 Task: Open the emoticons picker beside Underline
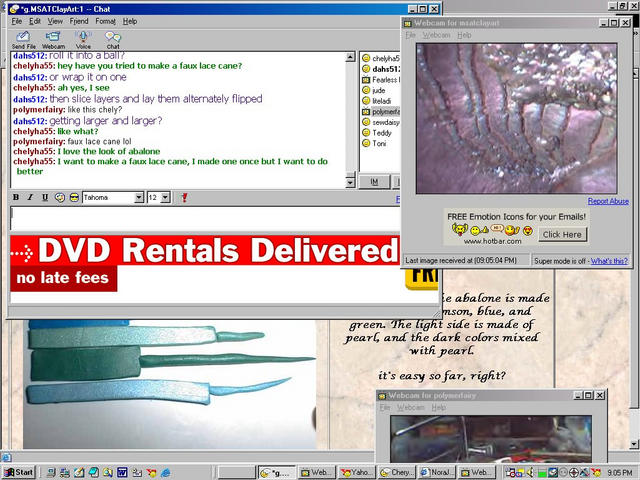coord(60,198)
